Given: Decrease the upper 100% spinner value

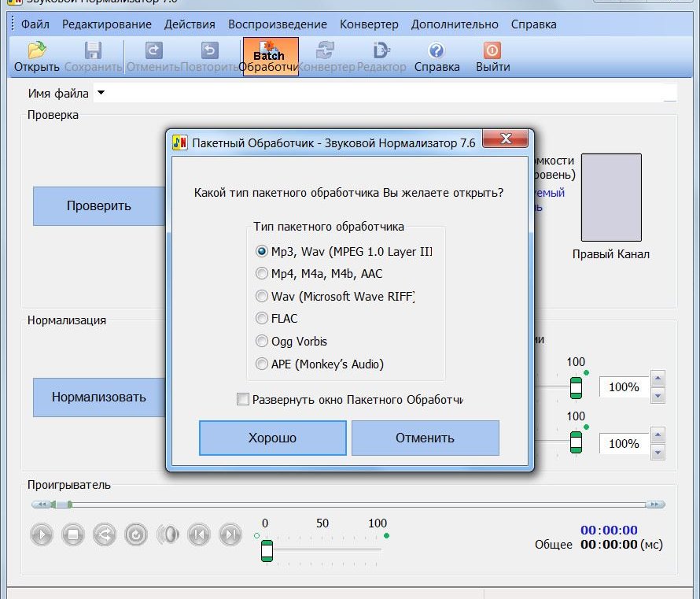Looking at the screenshot, I should [x=658, y=396].
